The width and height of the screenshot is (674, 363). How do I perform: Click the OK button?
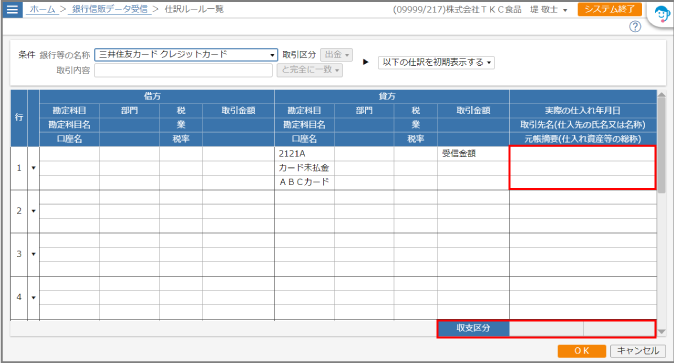[x=582, y=351]
